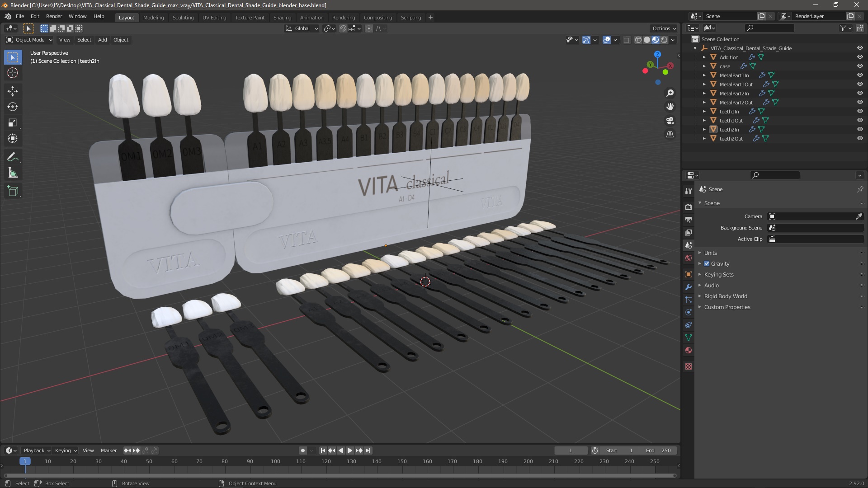The width and height of the screenshot is (868, 488).
Task: Open the Output properties tab
Action: (689, 220)
